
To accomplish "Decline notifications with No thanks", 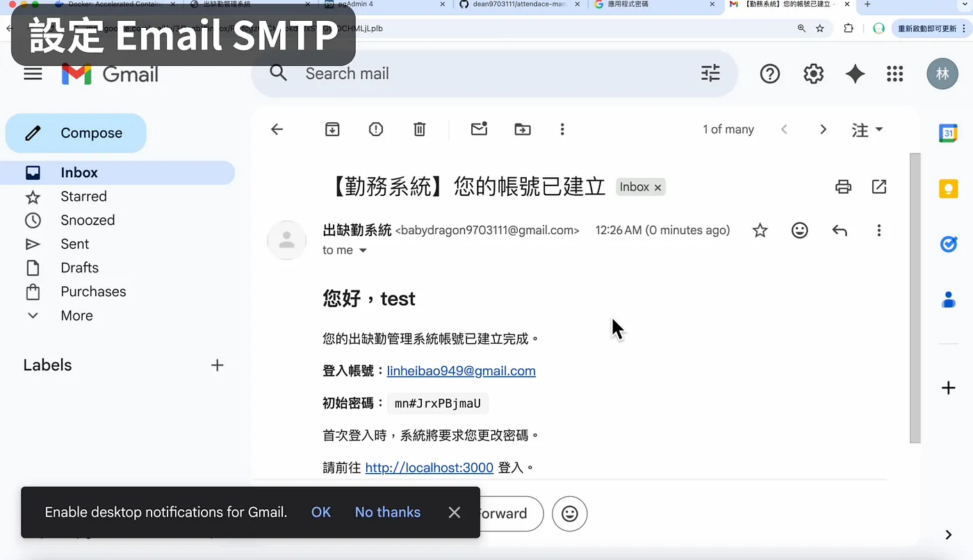I will (388, 512).
